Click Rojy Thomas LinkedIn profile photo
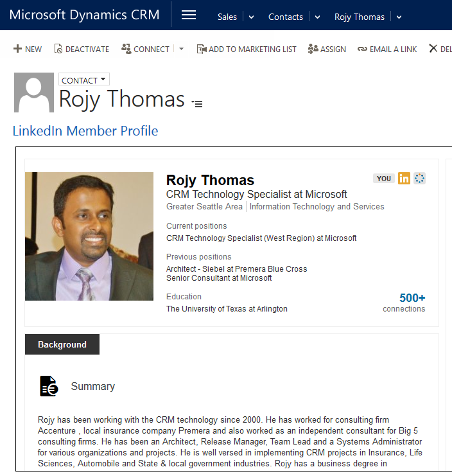 [x=89, y=236]
